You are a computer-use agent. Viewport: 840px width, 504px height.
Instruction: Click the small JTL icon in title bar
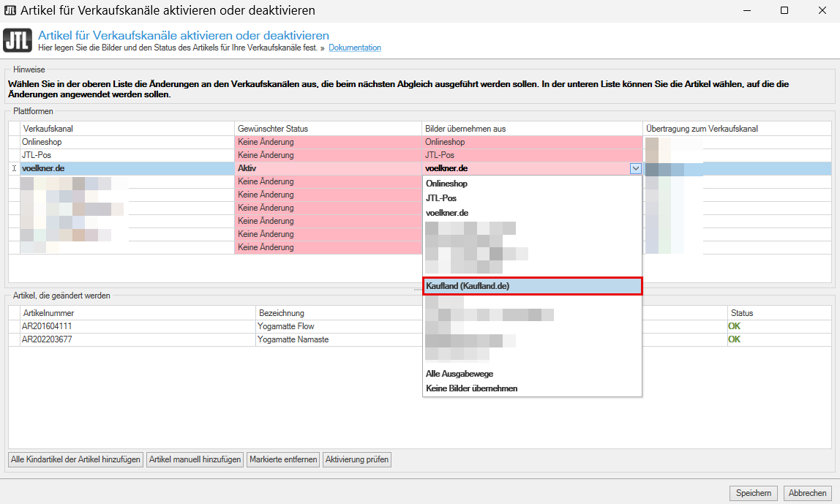click(10, 10)
